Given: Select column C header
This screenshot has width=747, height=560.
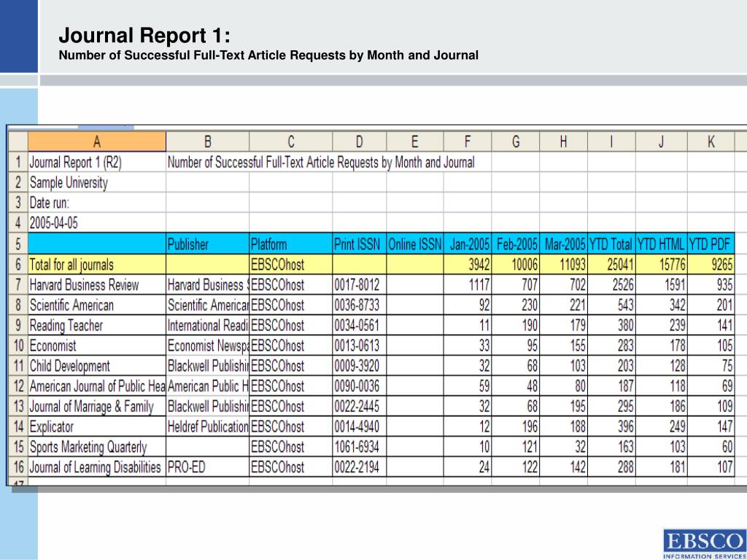Looking at the screenshot, I should coord(290,141).
